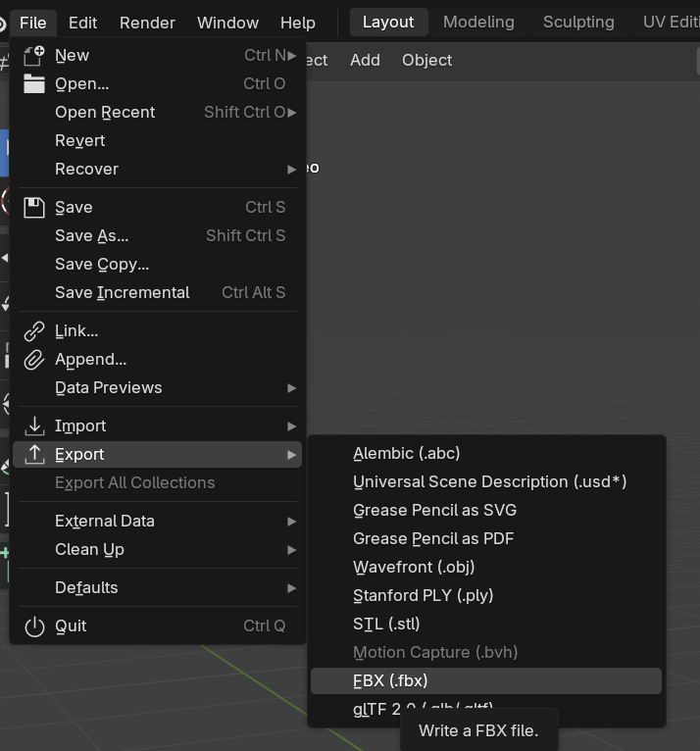
Task: Export as FBX (.fbx)
Action: 486,680
